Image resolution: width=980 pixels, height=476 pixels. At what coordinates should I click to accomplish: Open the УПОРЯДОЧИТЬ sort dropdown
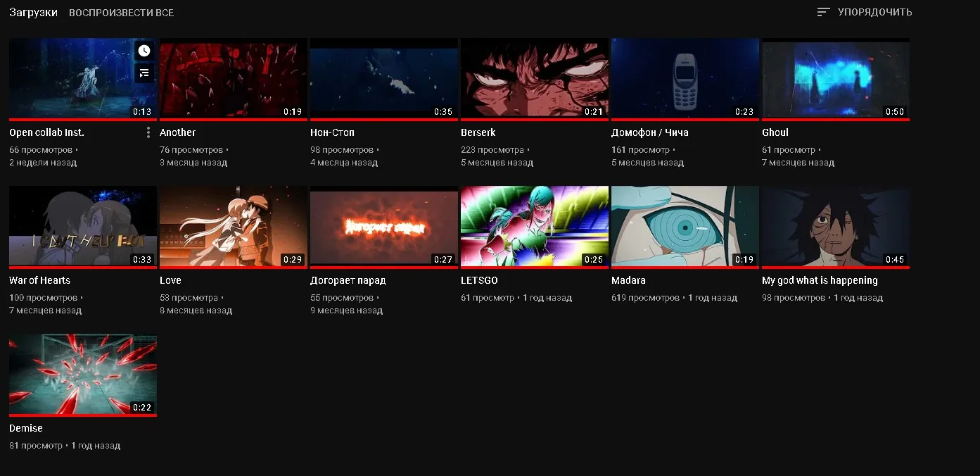[x=865, y=12]
